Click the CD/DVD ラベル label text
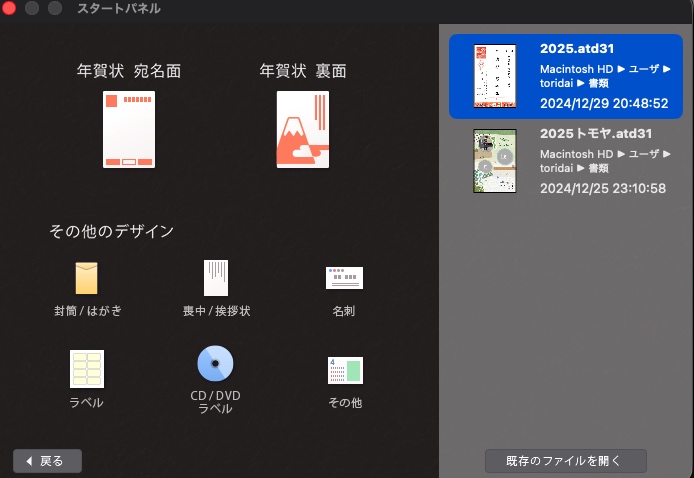 click(x=216, y=402)
